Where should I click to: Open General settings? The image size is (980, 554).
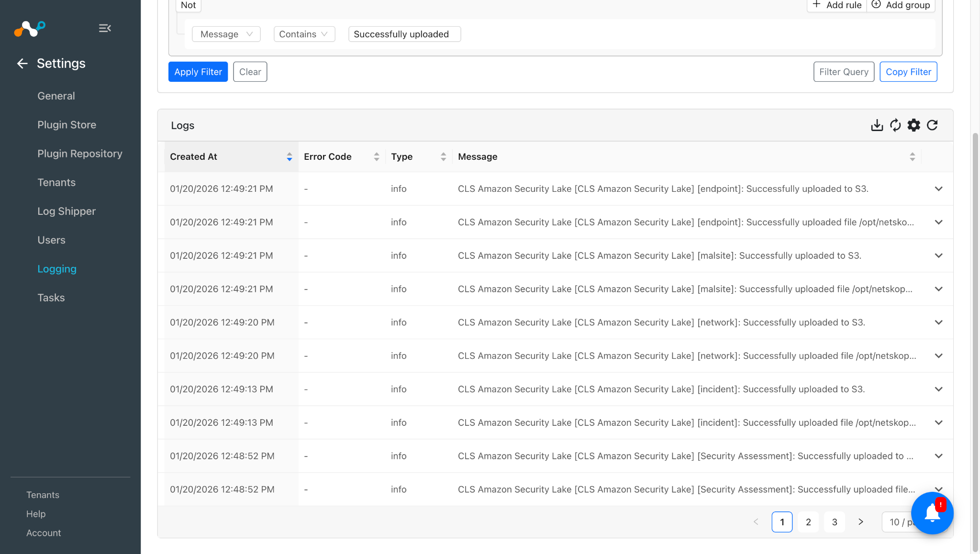tap(56, 96)
